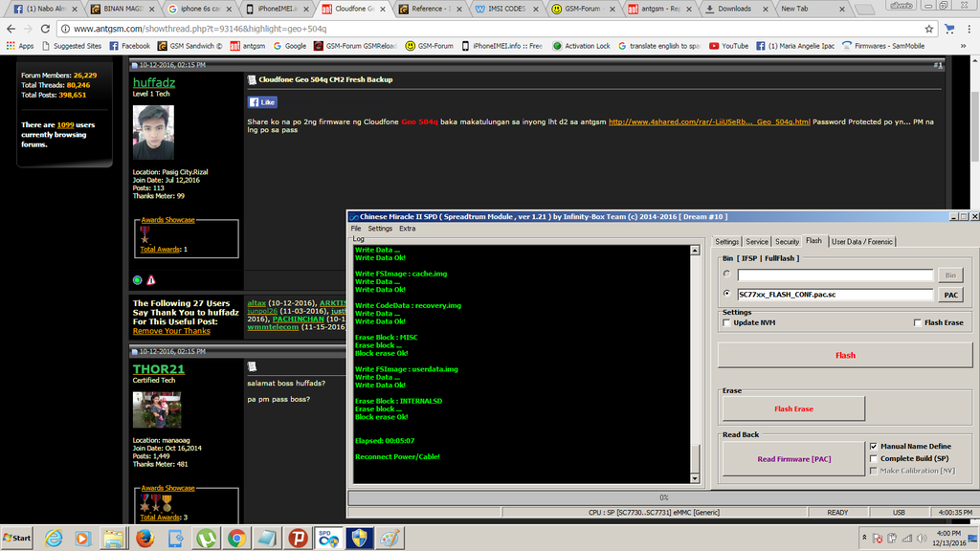Open the 1099 users browsing link
The width and height of the screenshot is (980, 551).
click(65, 125)
